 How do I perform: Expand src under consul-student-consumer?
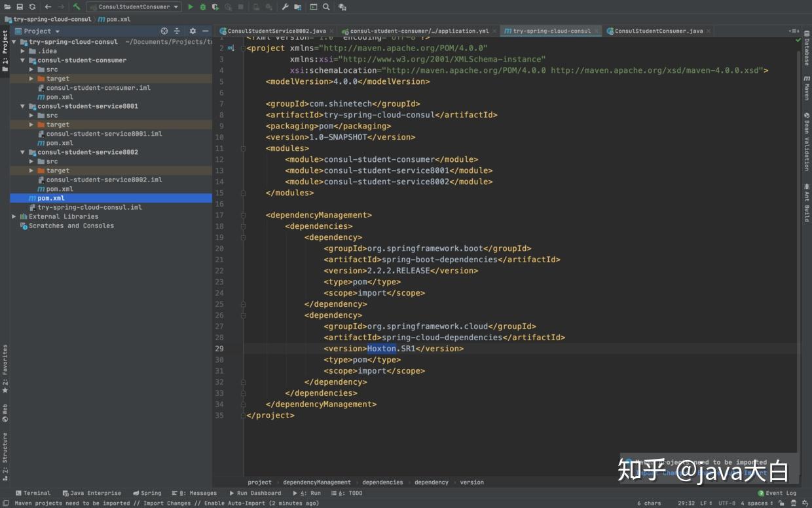click(31, 69)
